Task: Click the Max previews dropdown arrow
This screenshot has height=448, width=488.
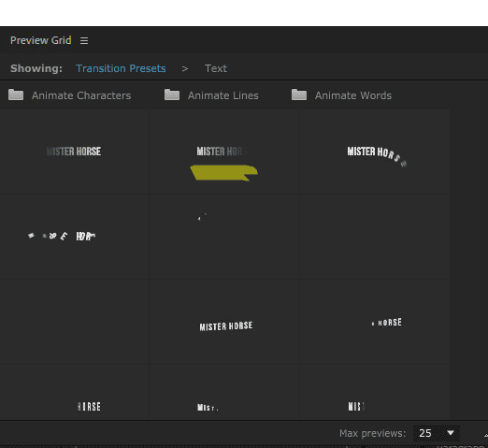Action: click(451, 433)
